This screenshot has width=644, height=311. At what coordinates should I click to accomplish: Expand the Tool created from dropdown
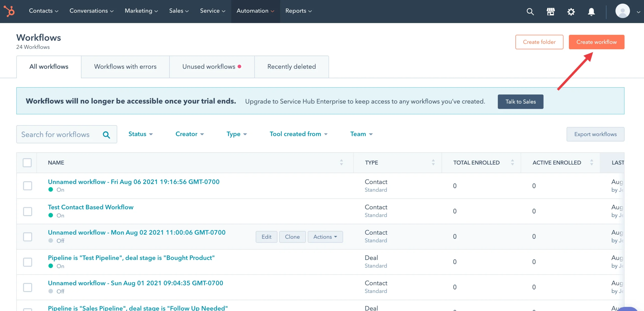pos(299,134)
